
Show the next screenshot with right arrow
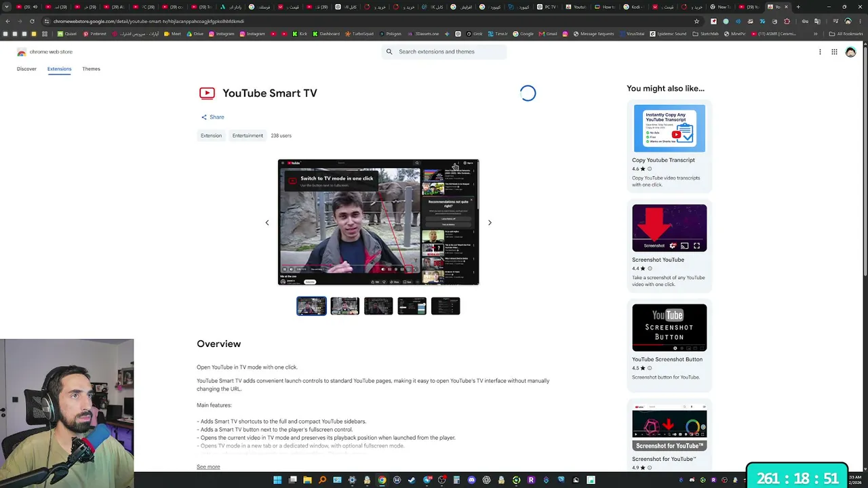coord(490,222)
